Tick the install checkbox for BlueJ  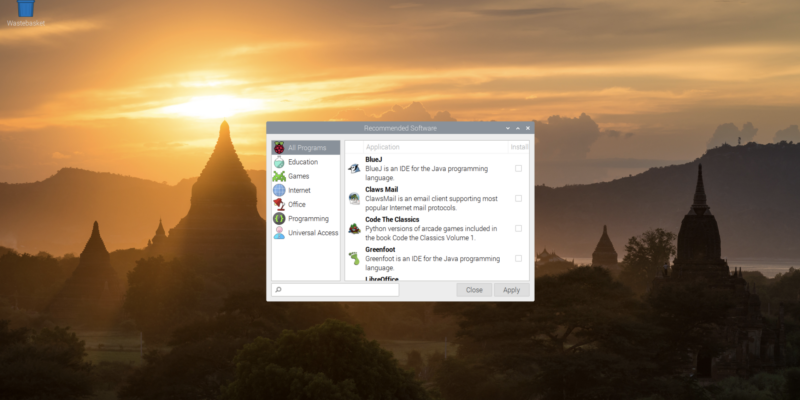pyautogui.click(x=518, y=168)
